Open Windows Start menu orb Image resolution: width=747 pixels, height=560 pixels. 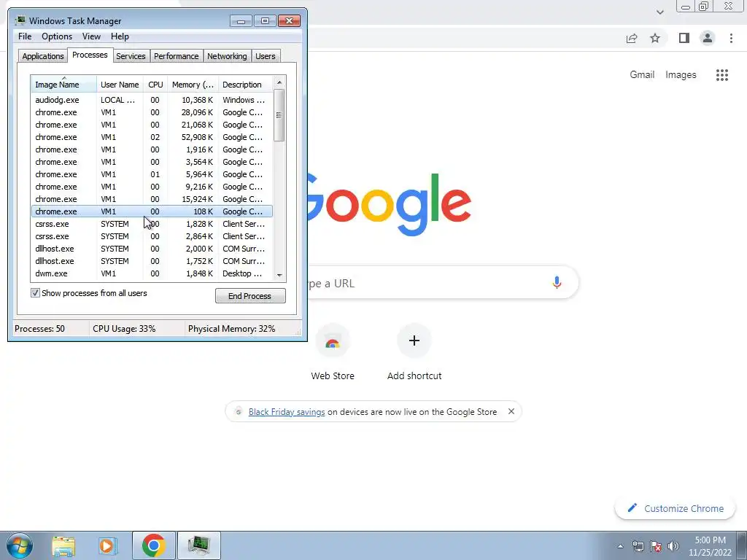19,545
